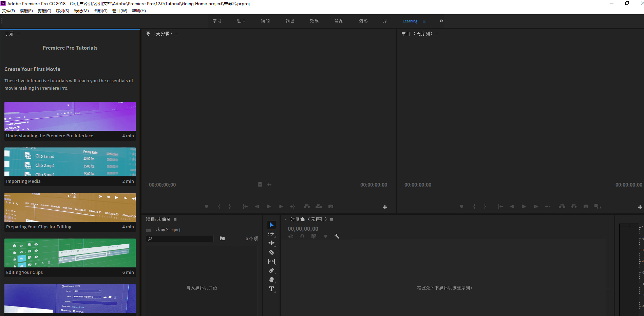Open timeline display settings wrench
The width and height of the screenshot is (644, 316).
click(x=337, y=236)
